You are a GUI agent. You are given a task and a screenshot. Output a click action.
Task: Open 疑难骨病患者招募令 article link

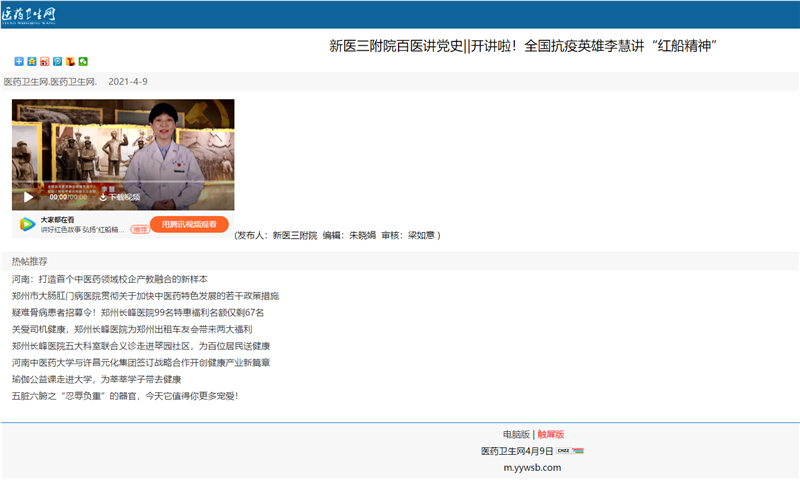pyautogui.click(x=137, y=312)
